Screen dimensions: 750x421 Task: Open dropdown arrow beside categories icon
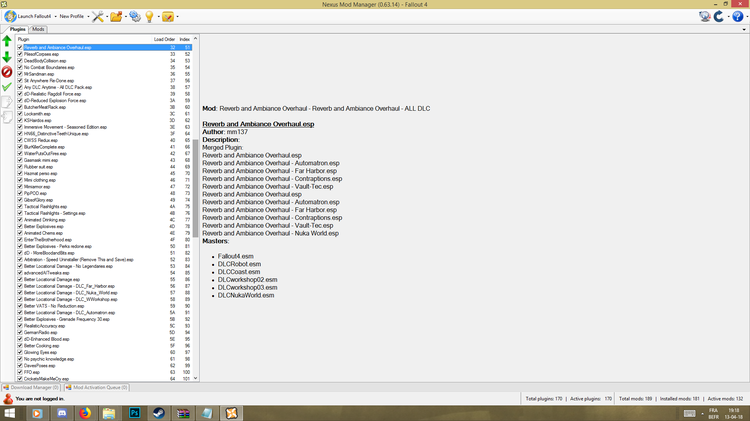point(177,16)
